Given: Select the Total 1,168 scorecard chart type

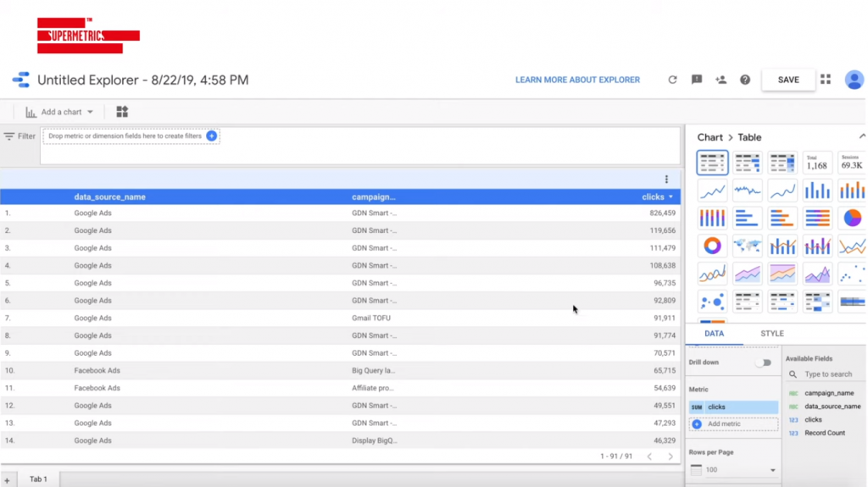Looking at the screenshot, I should (x=817, y=163).
